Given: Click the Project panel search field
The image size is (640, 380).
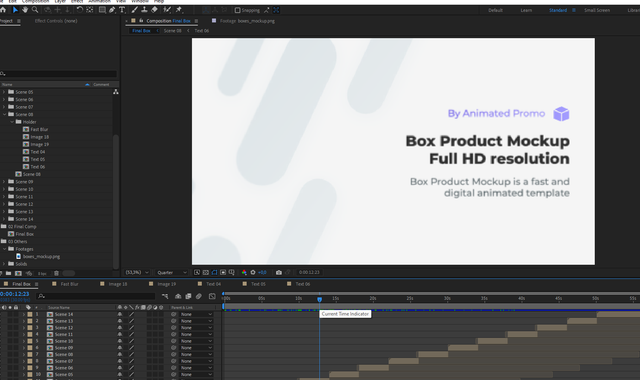Looking at the screenshot, I should pos(58,74).
